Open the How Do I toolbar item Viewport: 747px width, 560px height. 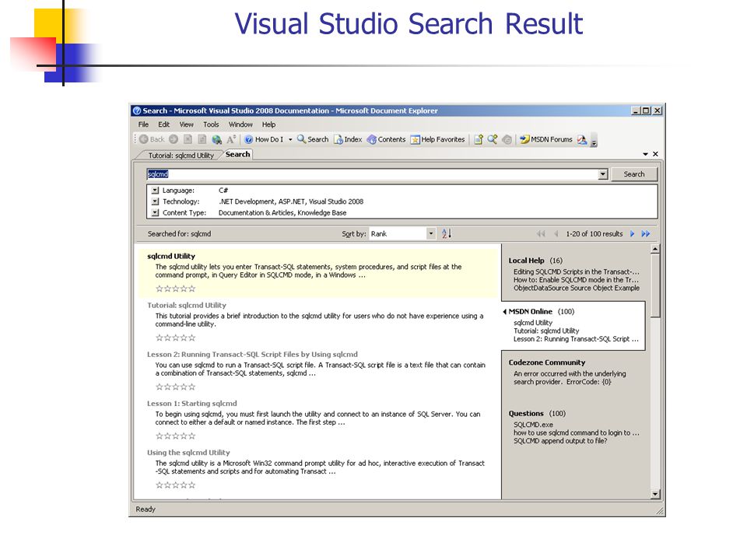tap(264, 139)
